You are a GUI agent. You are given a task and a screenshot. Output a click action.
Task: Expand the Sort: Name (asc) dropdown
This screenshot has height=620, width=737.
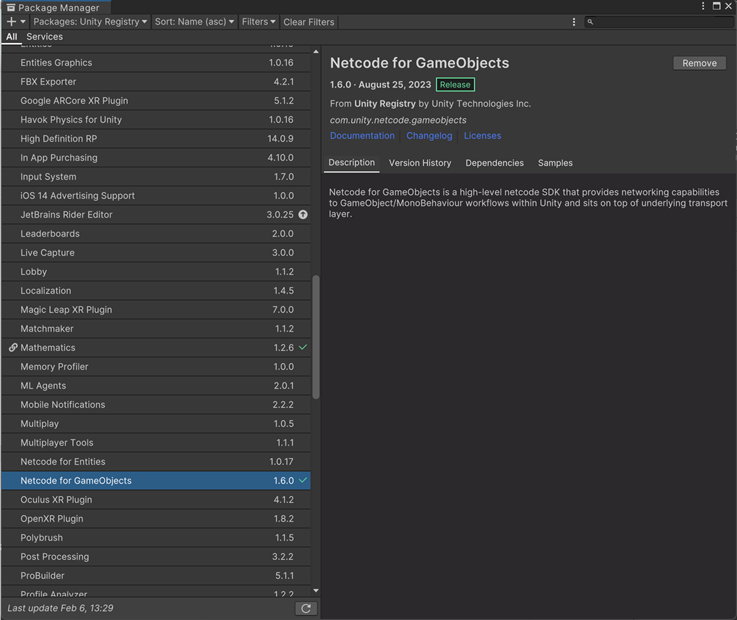[x=194, y=21]
